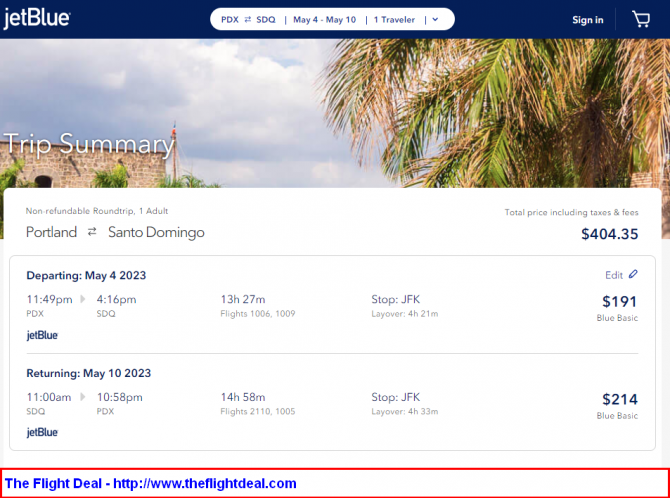Click jetBlue logo under returning flight

(42, 433)
